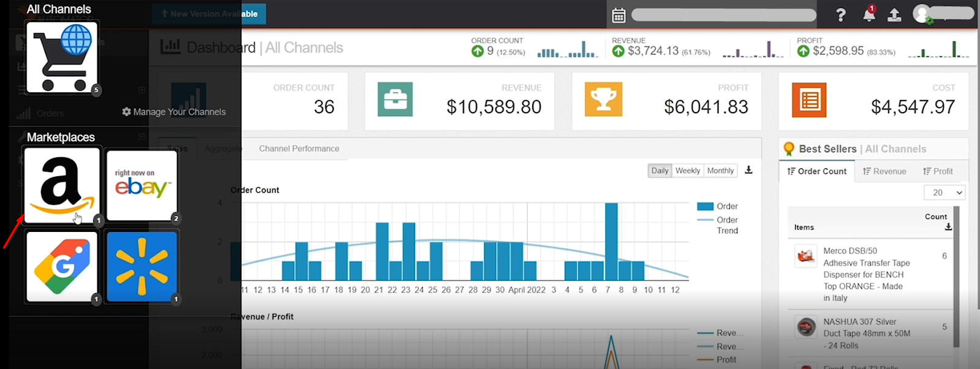Open the 20 items count dropdown
The height and width of the screenshot is (369, 980).
(x=944, y=193)
